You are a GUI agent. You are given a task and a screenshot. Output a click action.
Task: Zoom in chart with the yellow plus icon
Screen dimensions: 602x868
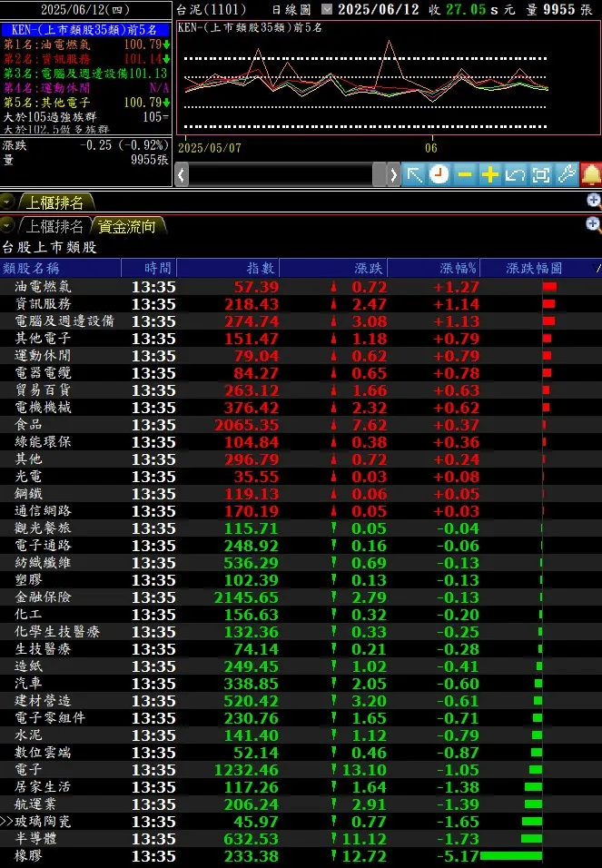[x=490, y=175]
